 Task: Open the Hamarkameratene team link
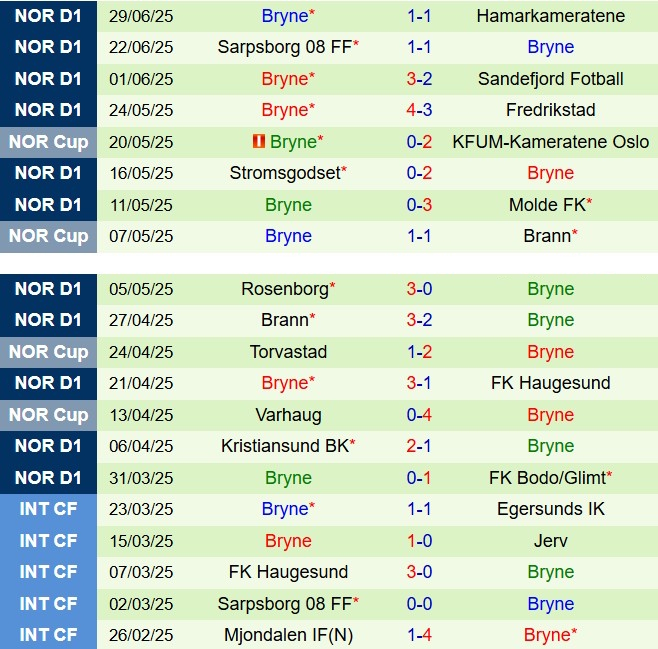point(551,16)
